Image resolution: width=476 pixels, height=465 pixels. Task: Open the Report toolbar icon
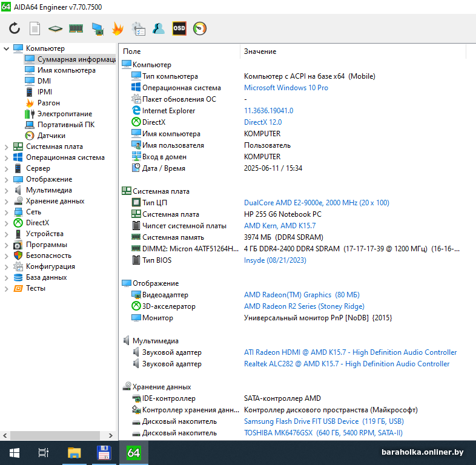click(x=35, y=28)
